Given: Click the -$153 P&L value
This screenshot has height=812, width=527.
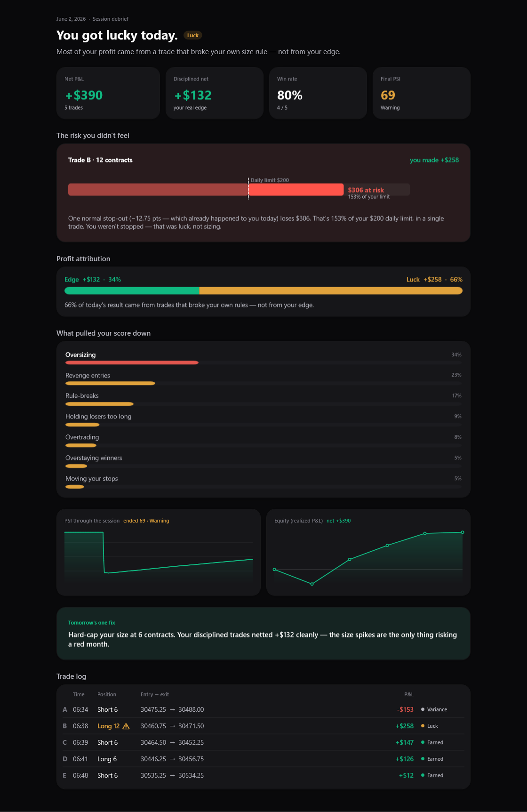Looking at the screenshot, I should (405, 710).
